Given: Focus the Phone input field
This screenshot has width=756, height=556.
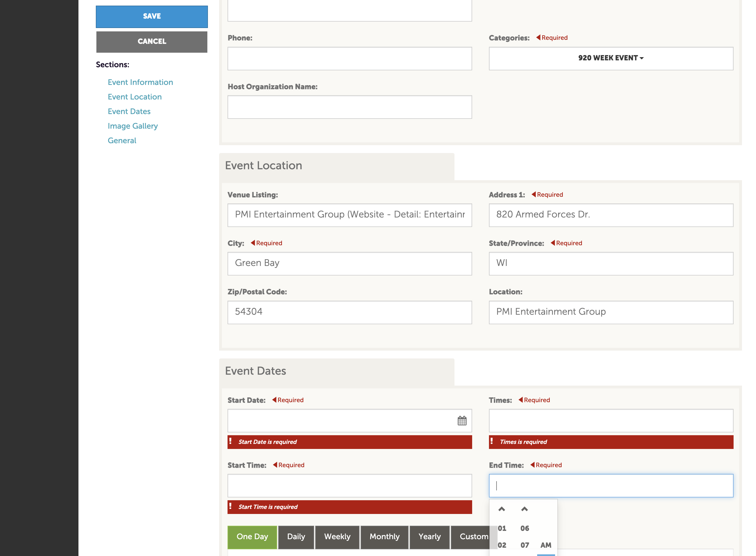Looking at the screenshot, I should (x=350, y=59).
